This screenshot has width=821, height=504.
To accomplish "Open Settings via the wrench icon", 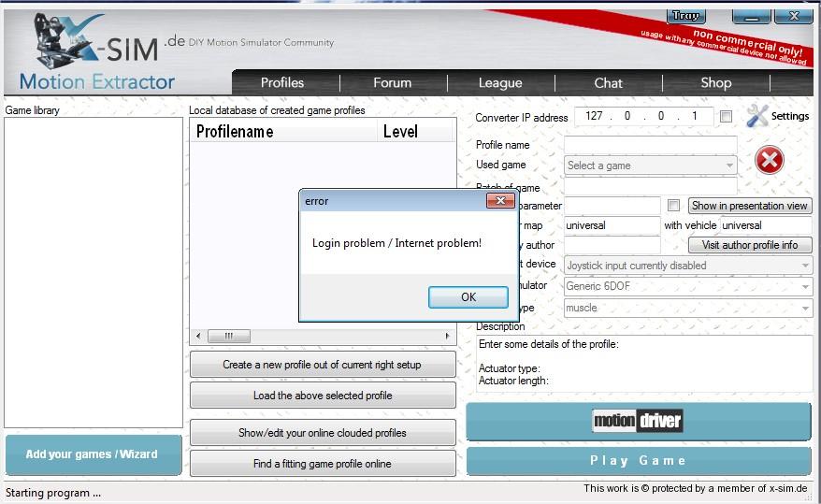I will pyautogui.click(x=757, y=116).
